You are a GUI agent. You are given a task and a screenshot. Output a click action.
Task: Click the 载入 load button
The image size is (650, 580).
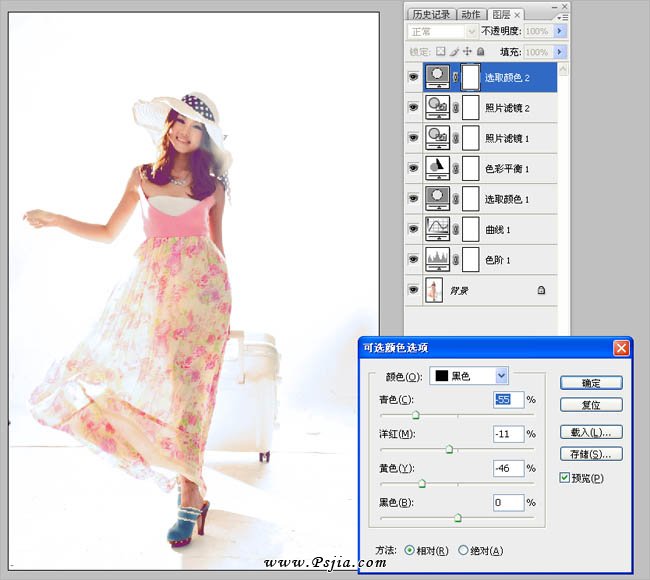591,432
